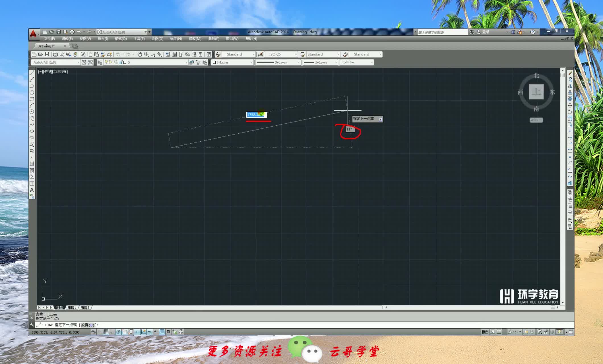Select the Polygon tool in draw toolbar
Image resolution: width=603 pixels, height=364 pixels.
tap(32, 92)
